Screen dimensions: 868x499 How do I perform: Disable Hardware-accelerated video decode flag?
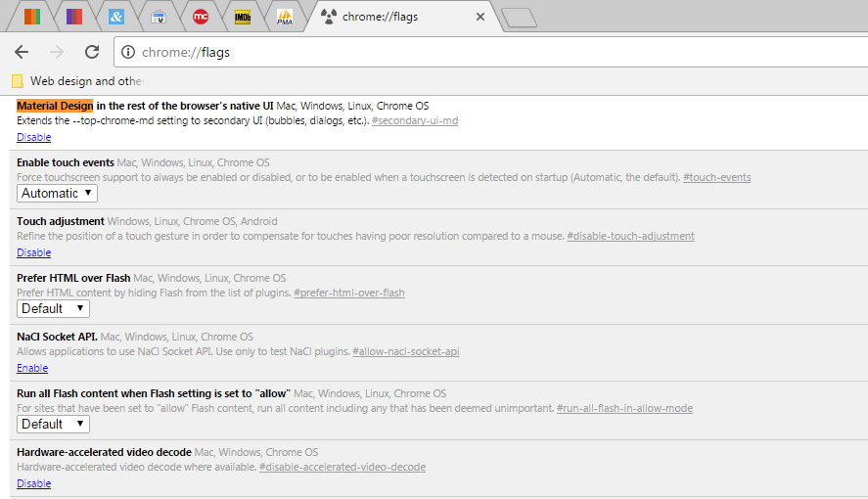34,483
